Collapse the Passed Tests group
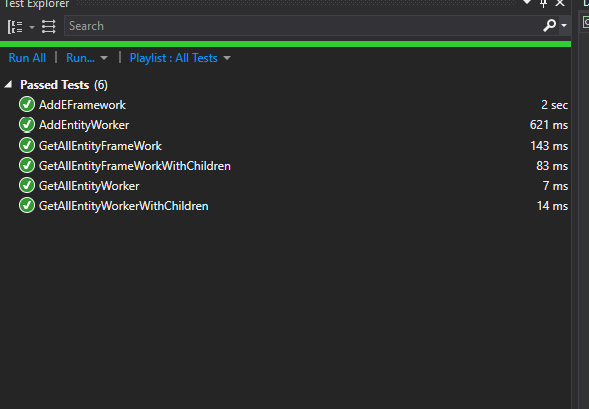Image resolution: width=589 pixels, height=409 pixels. (x=9, y=85)
